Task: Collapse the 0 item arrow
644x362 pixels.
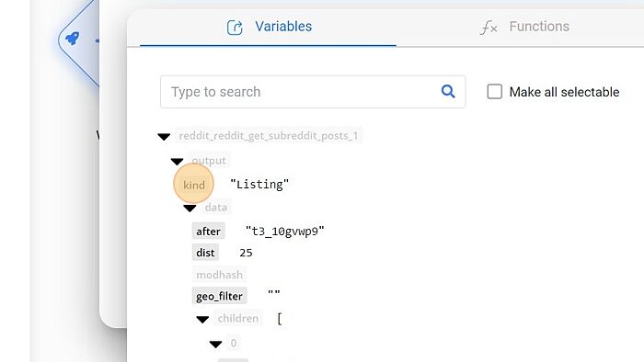Action: tap(215, 344)
